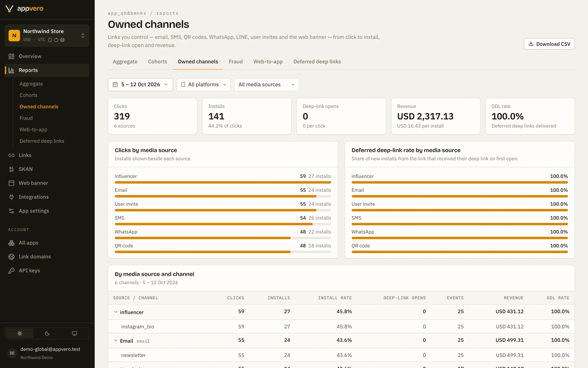The height and width of the screenshot is (368, 588).
Task: Open the All media sources dropdown
Action: tap(266, 84)
